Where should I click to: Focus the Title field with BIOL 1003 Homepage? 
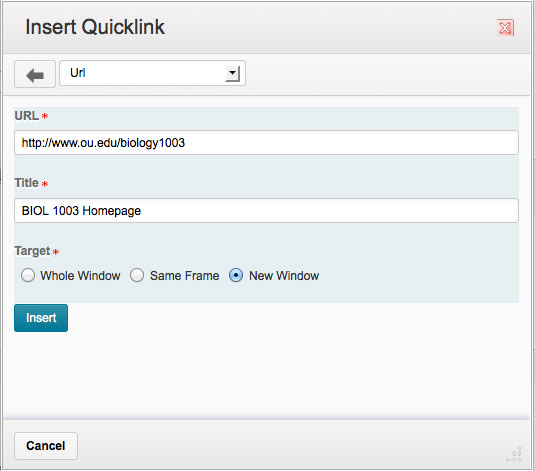(x=266, y=211)
